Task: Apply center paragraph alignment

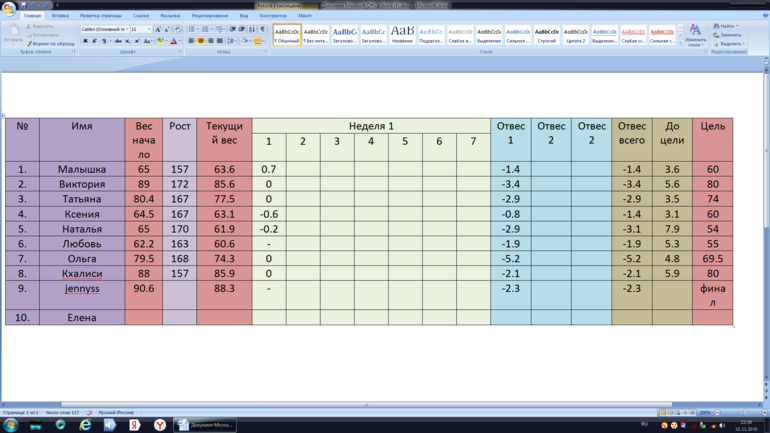Action: [200, 41]
